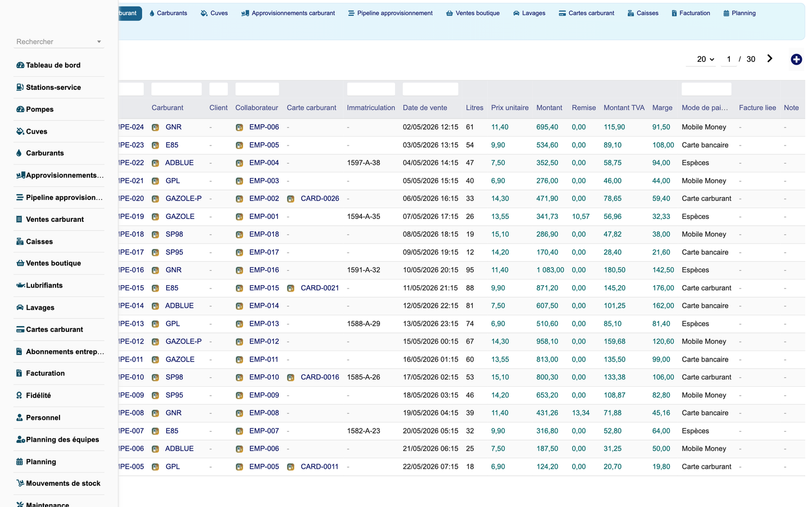Screen dimensions: 812x507
Task: Open the Cuves tab in the top bar
Action: pyautogui.click(x=214, y=13)
